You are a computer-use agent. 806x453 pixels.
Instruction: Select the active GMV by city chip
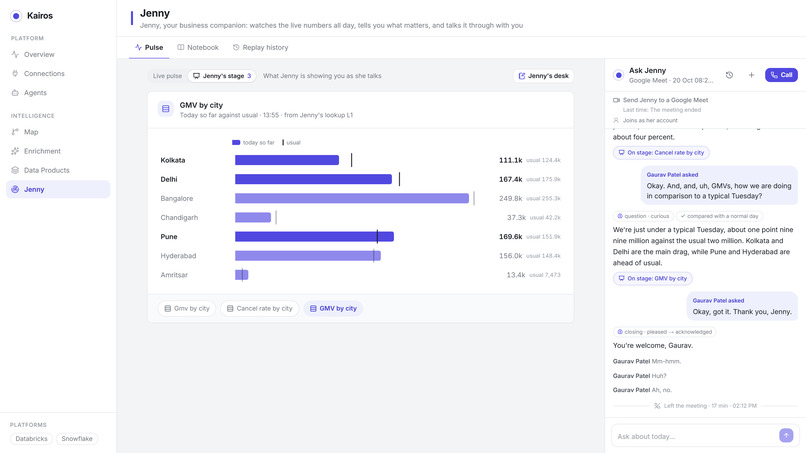333,309
